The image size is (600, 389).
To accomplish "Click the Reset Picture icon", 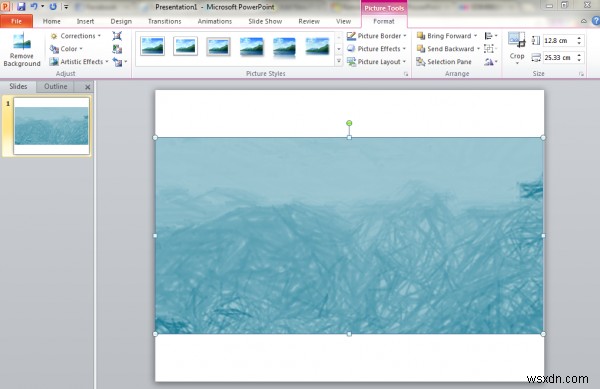I will coord(118,62).
